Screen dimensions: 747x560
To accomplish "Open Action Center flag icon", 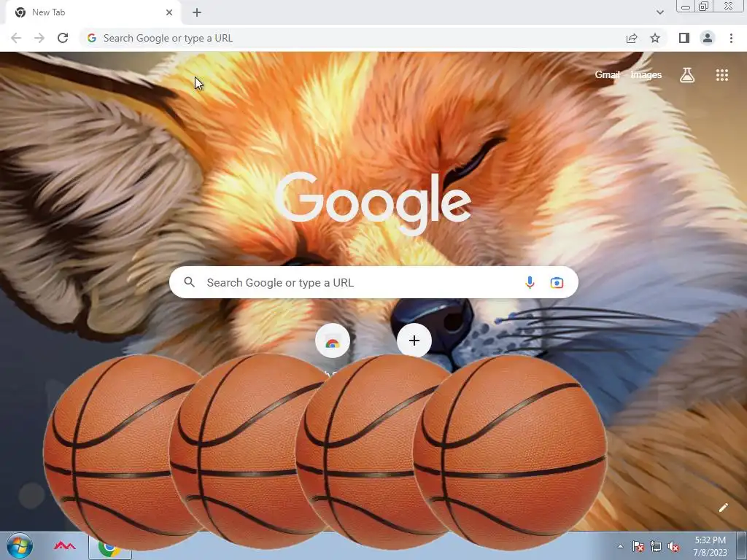I will (638, 547).
